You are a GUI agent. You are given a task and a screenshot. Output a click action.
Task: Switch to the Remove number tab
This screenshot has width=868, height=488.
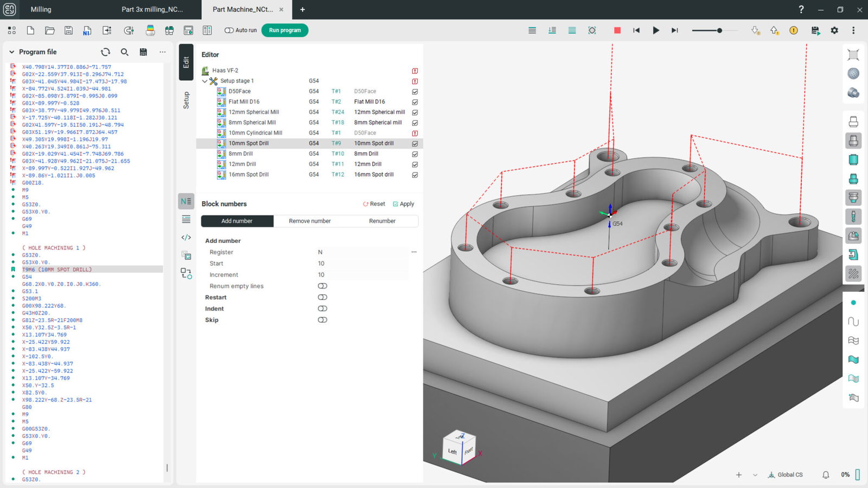(309, 221)
